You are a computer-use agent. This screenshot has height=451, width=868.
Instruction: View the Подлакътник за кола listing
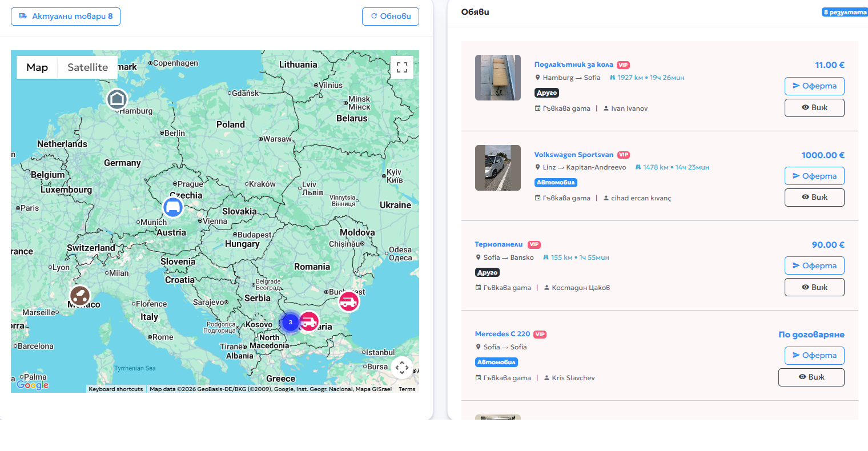814,108
